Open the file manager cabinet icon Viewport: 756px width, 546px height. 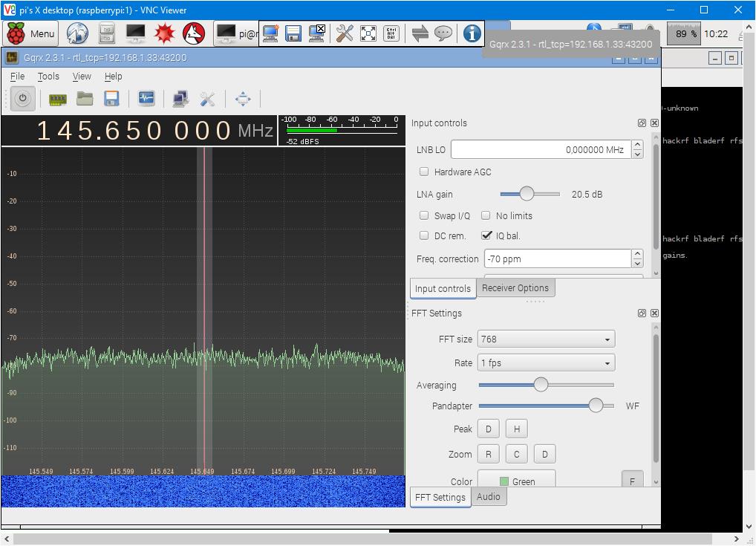click(106, 33)
